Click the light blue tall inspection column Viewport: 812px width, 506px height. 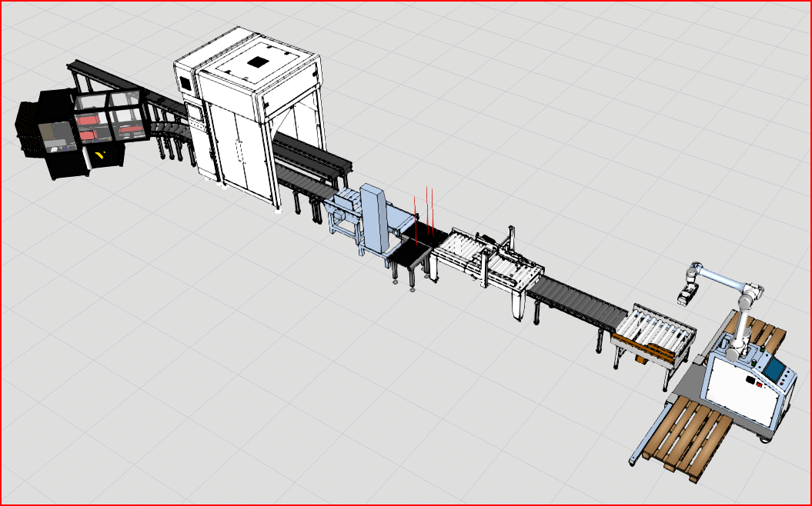(375, 216)
